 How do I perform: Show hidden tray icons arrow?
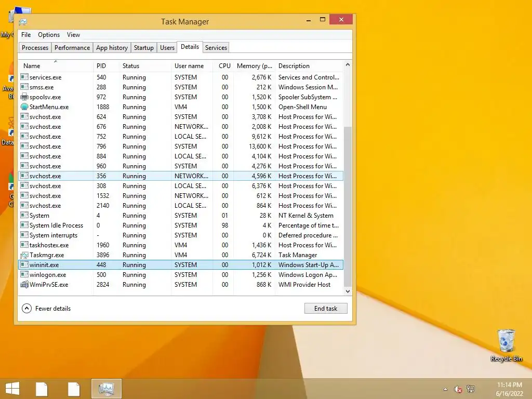pyautogui.click(x=445, y=389)
